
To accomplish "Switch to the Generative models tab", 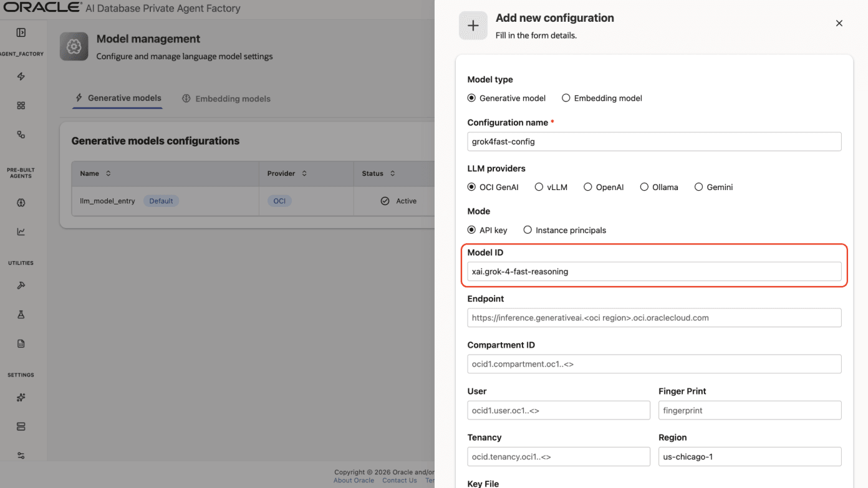I will (118, 98).
